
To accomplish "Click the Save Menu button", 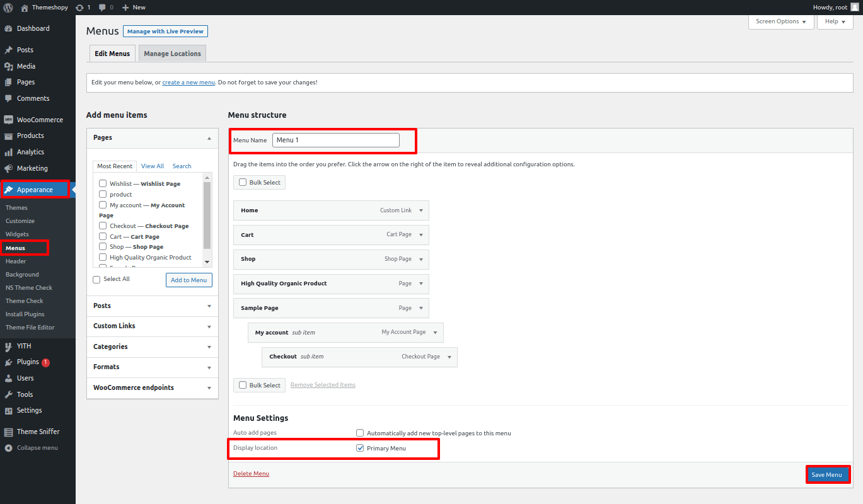I will [826, 474].
